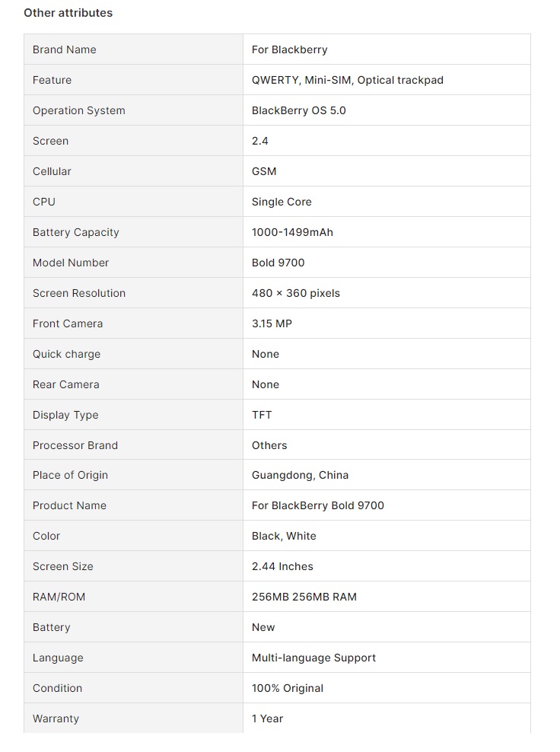The image size is (560, 752).
Task: Select the Bold 9700 model number
Action: (x=278, y=263)
